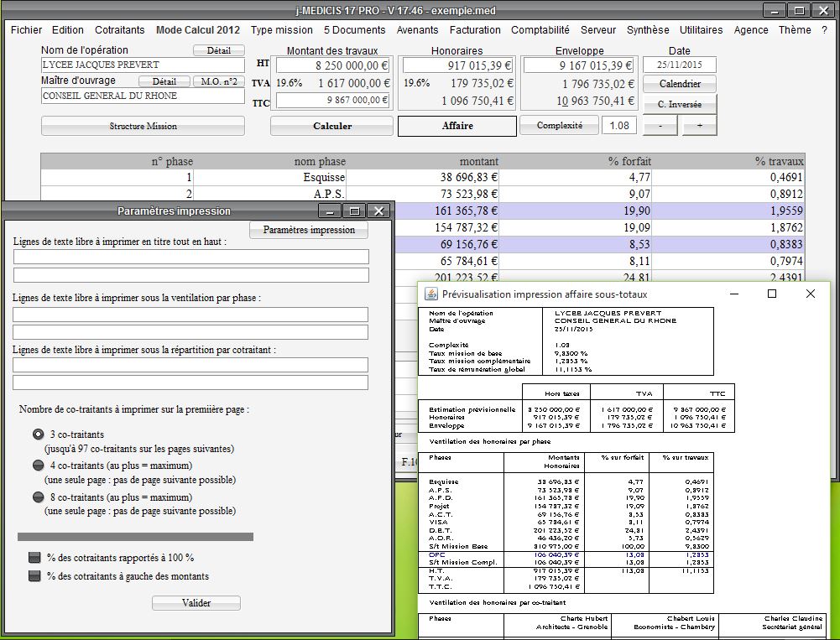Click first free-text field under ventilation par phase

coord(190,315)
